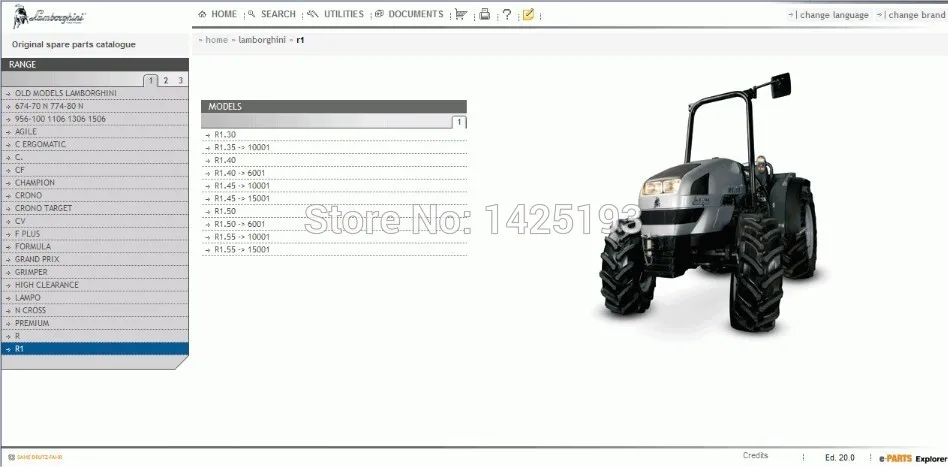Select OLD MODELS LAMBORGHINI range
Viewport: 948px width, 467px height.
[95, 93]
